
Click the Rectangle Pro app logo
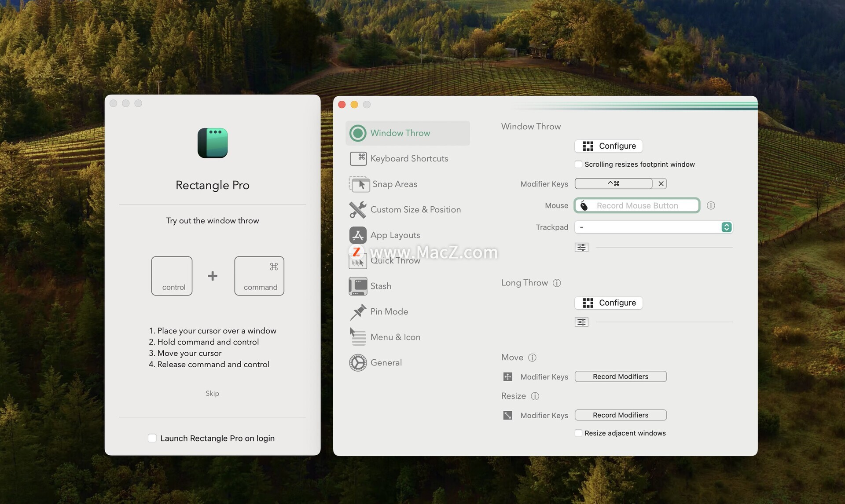tap(213, 143)
